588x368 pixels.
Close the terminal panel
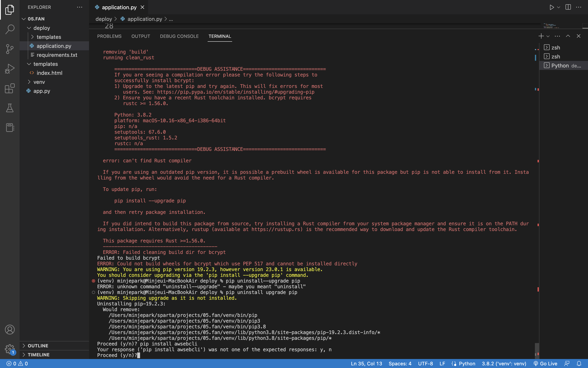(579, 36)
